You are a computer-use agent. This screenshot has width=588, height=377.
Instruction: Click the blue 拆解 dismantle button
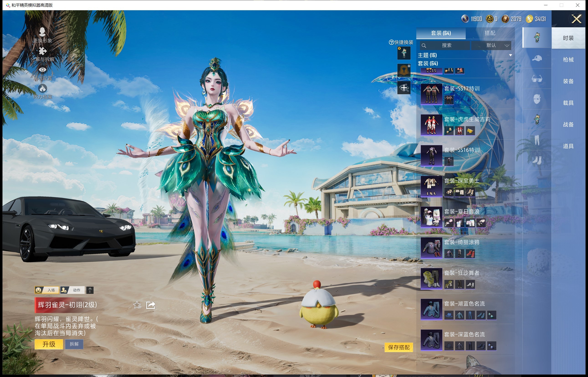click(74, 344)
